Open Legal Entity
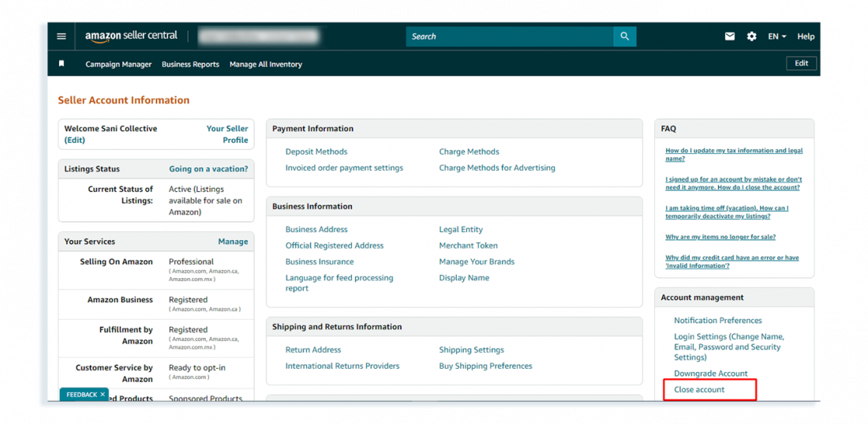The width and height of the screenshot is (868, 424). click(x=461, y=230)
